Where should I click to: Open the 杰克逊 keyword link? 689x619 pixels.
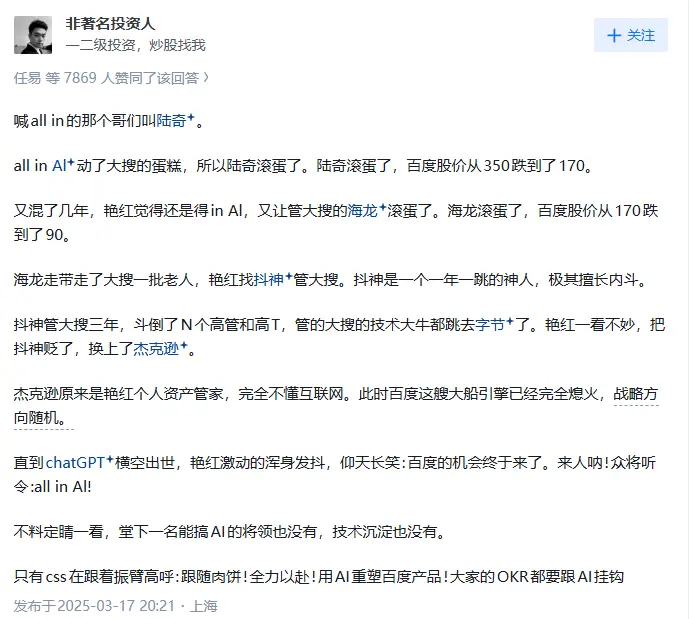tap(156, 348)
